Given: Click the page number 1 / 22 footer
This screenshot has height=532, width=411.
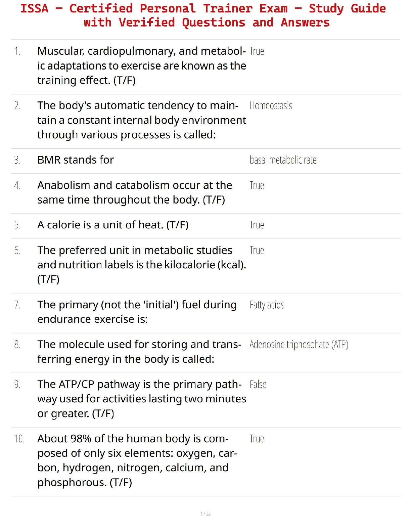Looking at the screenshot, I should 205,514.
